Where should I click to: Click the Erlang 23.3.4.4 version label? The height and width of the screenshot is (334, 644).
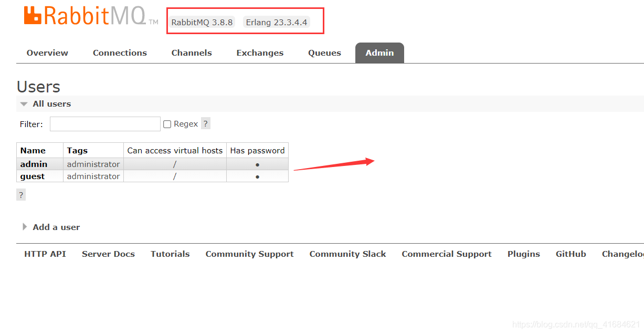277,22
